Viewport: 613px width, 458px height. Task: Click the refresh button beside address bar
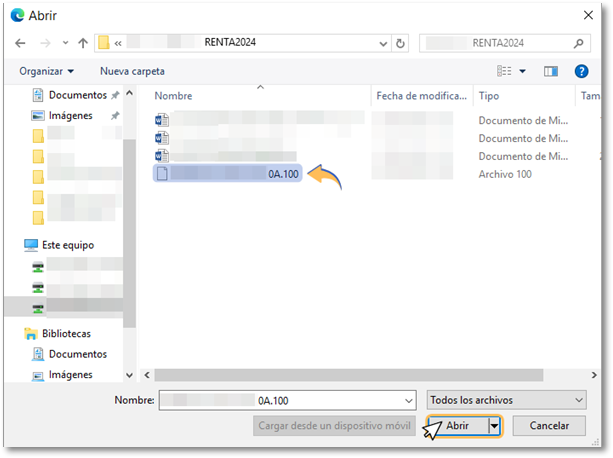tap(401, 43)
